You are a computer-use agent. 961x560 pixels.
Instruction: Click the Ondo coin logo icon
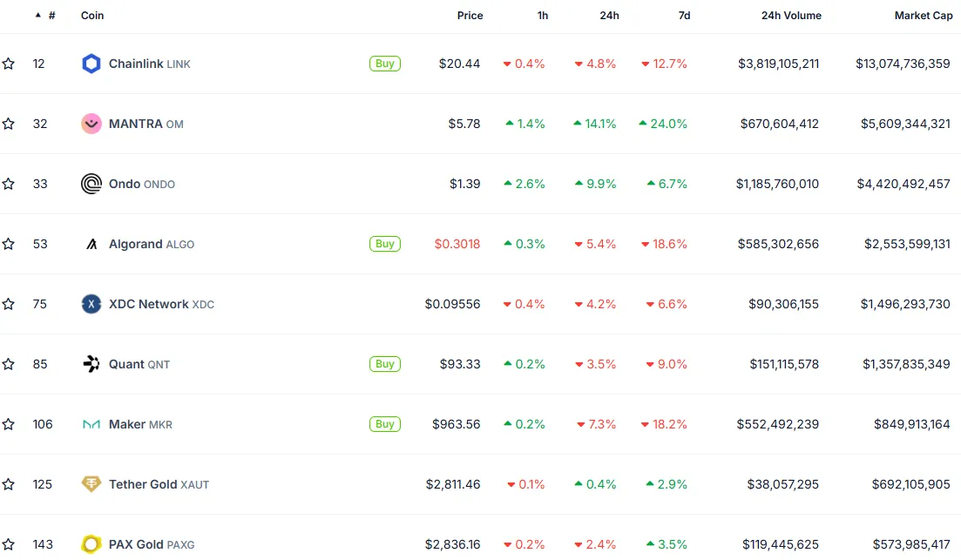click(x=91, y=184)
